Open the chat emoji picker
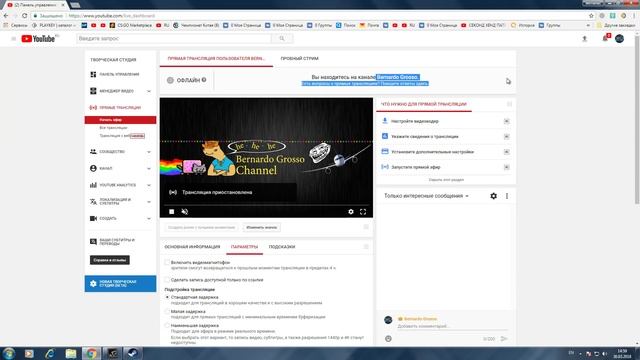 [x=388, y=338]
